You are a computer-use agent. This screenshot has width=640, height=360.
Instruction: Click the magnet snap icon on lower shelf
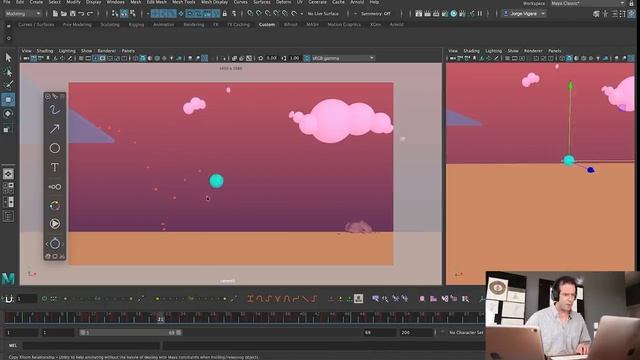[x=9, y=299]
